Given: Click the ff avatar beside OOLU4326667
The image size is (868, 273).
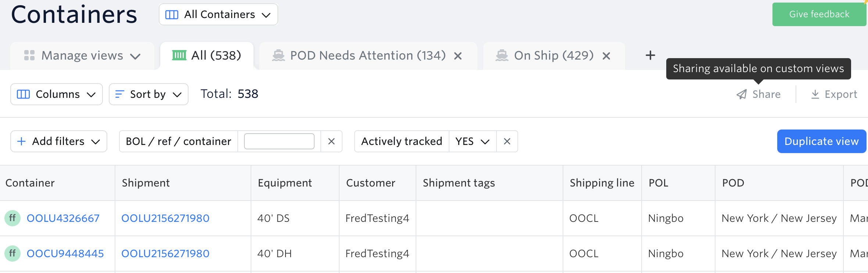Looking at the screenshot, I should click(12, 218).
